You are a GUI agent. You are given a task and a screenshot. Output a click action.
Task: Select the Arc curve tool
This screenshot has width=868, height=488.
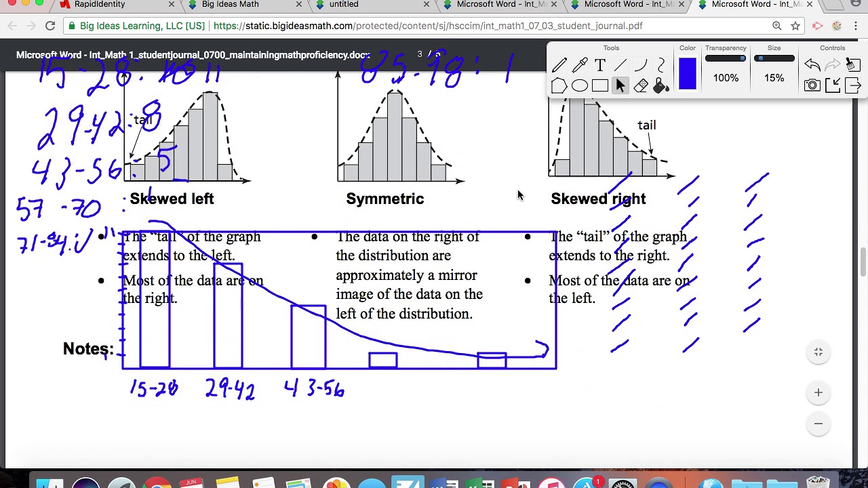[641, 66]
